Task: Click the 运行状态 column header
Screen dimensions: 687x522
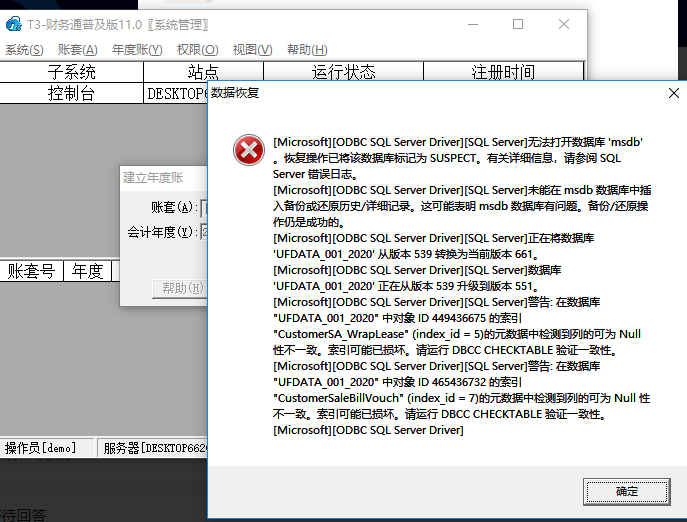Action: [344, 72]
